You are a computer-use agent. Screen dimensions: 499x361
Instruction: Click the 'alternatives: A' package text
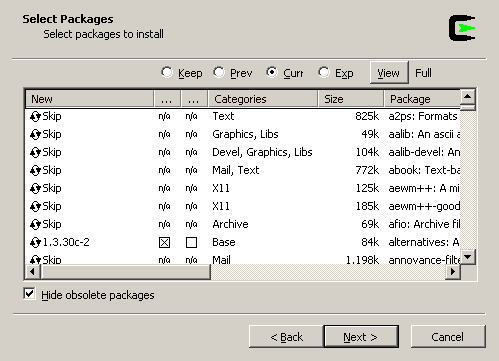click(x=424, y=242)
